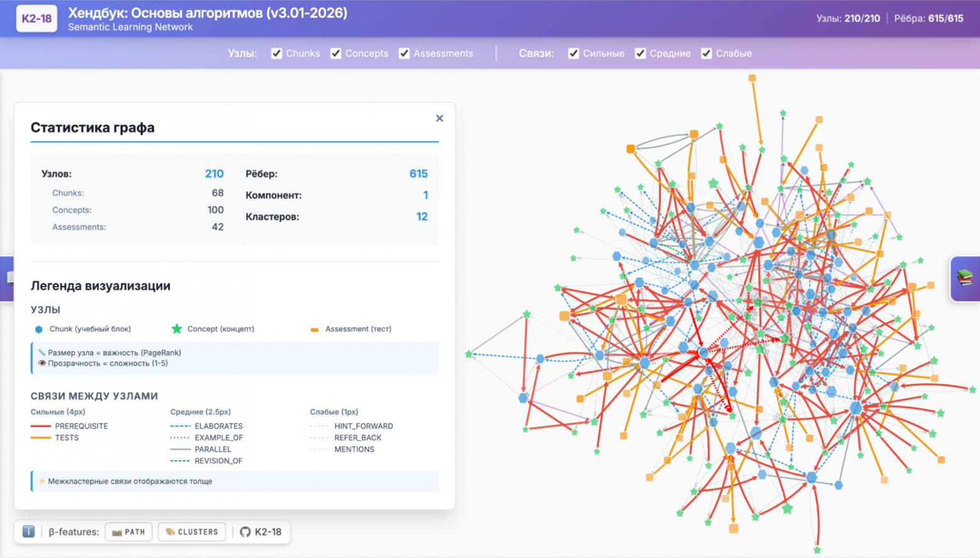This screenshot has height=558, width=980.
Task: Click the Chunks count 68
Action: point(218,193)
